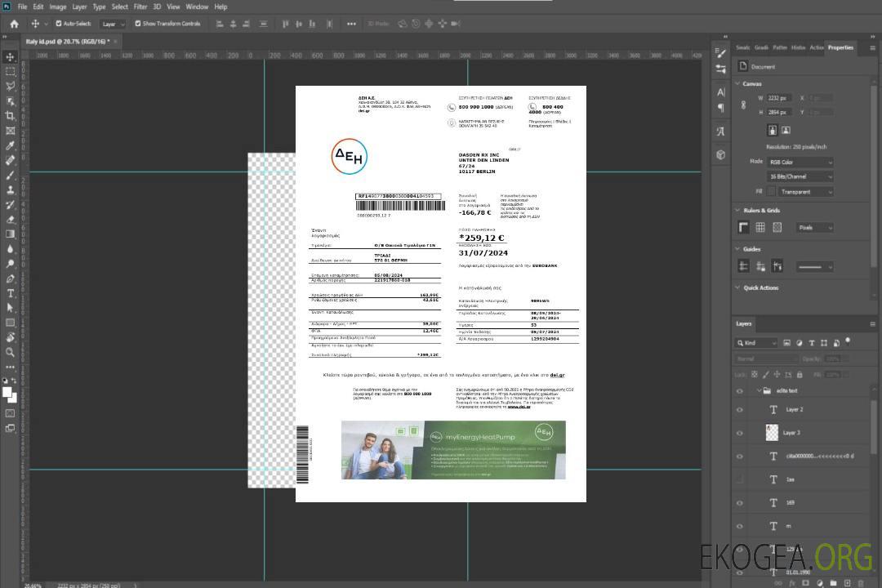Image resolution: width=882 pixels, height=588 pixels.
Task: Collapse the Canvas section
Action: tap(737, 84)
